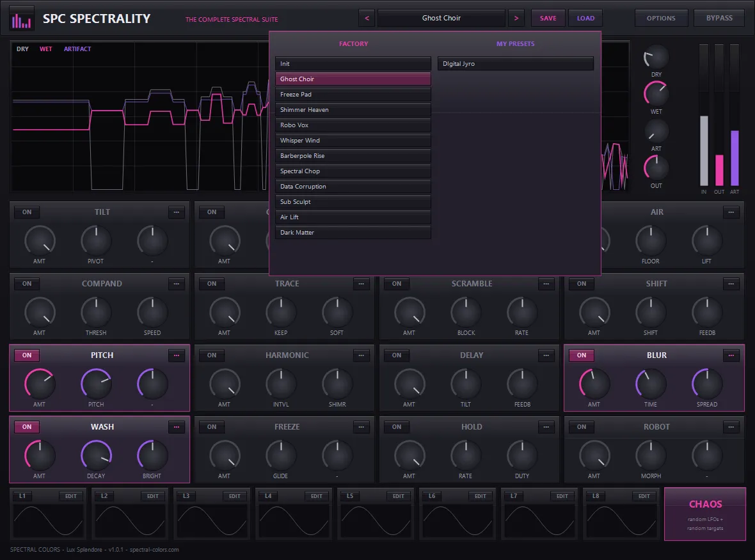
Task: Click the WET legend label in spectrum
Action: tap(45, 49)
